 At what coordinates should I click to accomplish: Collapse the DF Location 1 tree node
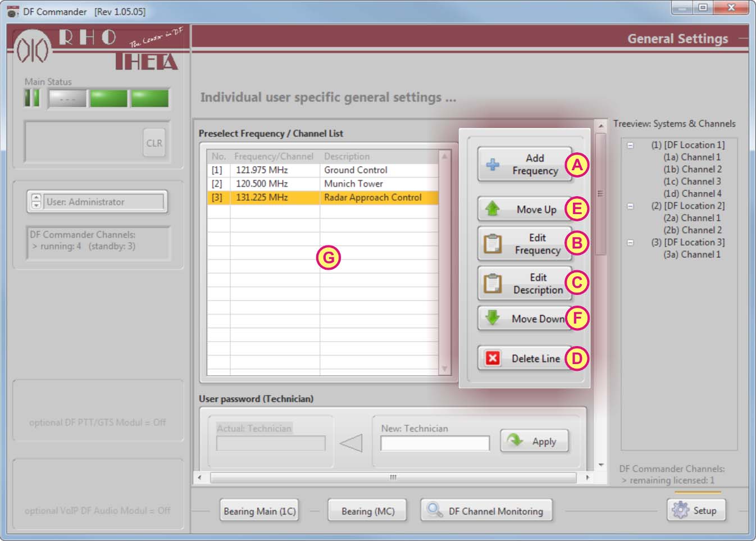(630, 146)
